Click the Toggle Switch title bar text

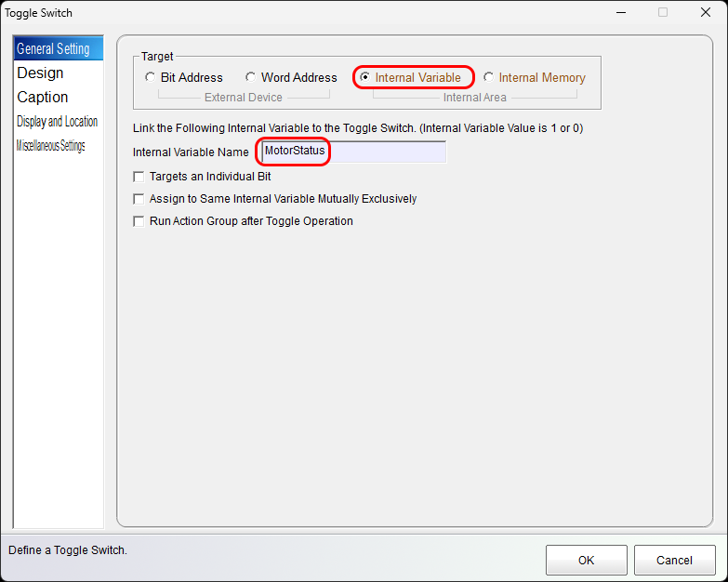39,13
